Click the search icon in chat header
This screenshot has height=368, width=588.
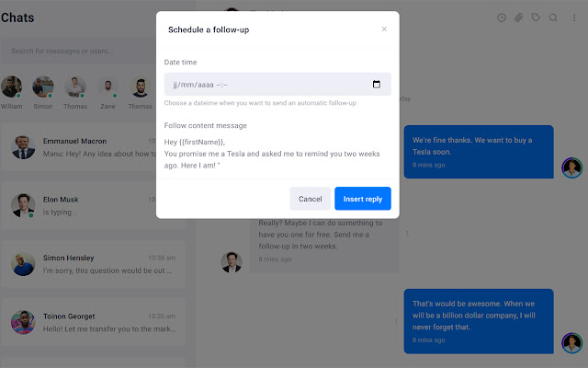[553, 17]
